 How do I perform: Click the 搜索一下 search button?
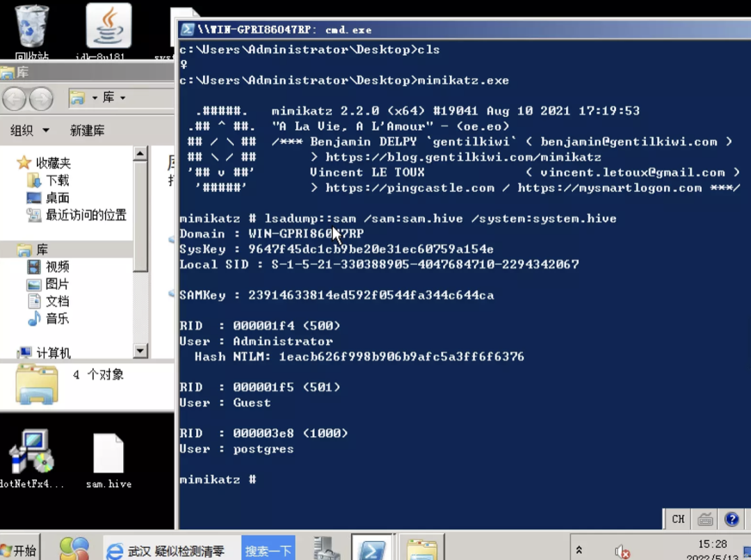click(268, 551)
